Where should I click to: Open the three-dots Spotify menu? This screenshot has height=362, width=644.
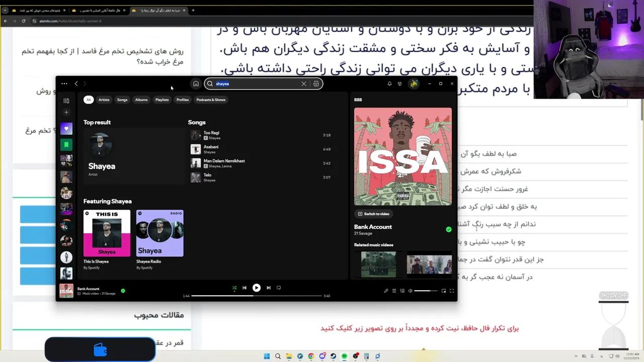point(64,84)
